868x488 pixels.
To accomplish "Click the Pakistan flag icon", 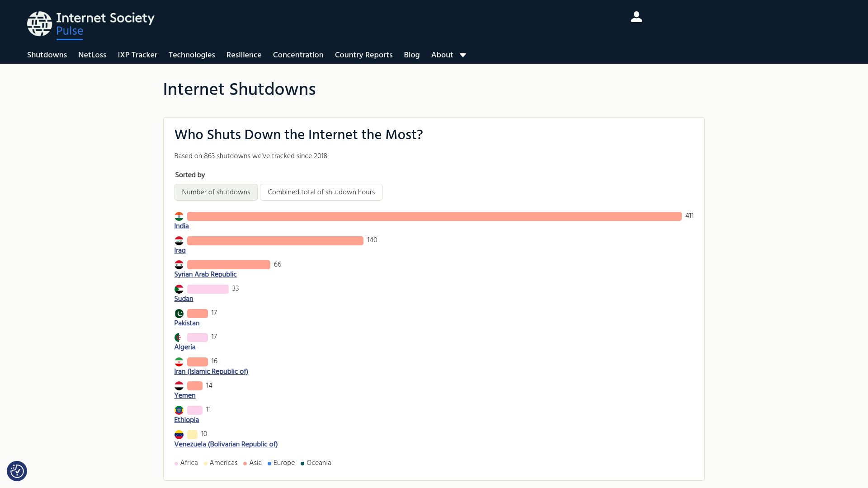I will pyautogui.click(x=179, y=314).
